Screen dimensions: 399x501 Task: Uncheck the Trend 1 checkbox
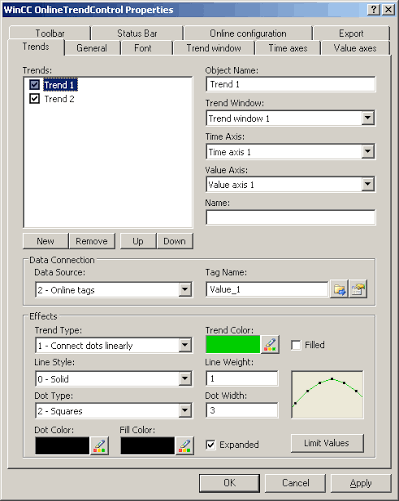34,85
